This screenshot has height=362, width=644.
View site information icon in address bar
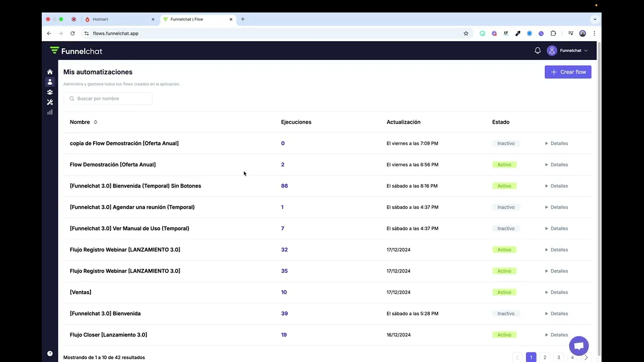87,33
